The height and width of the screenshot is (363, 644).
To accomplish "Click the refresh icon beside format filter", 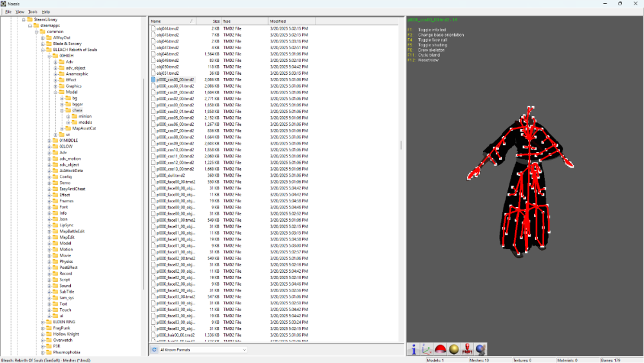I will point(154,349).
